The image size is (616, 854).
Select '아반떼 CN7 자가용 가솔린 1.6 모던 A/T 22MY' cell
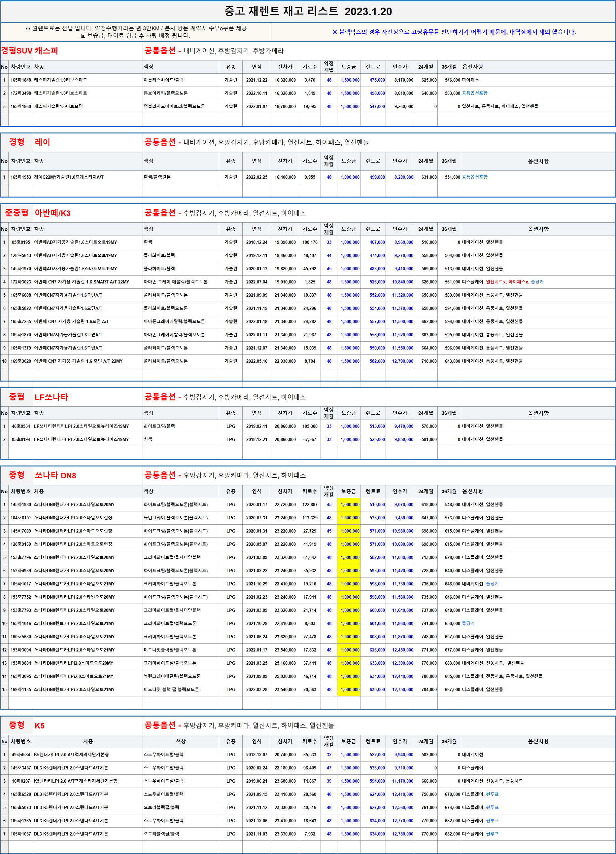pos(88,361)
